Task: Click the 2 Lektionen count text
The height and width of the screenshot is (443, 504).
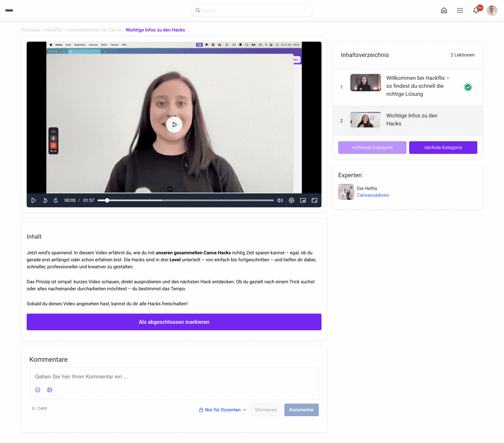Action: pos(462,55)
